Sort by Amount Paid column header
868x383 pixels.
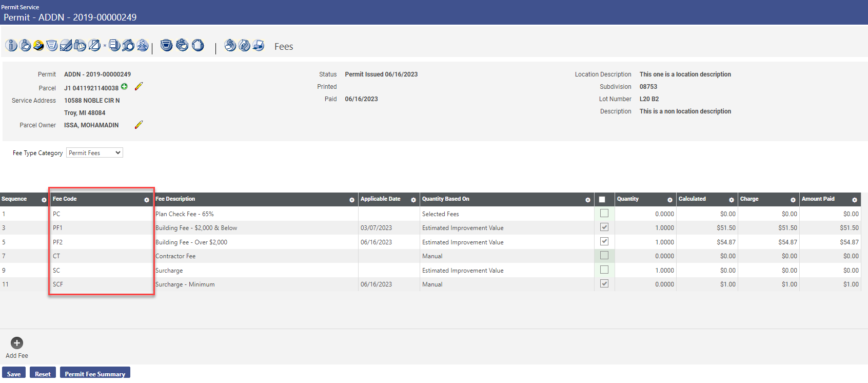coord(818,199)
